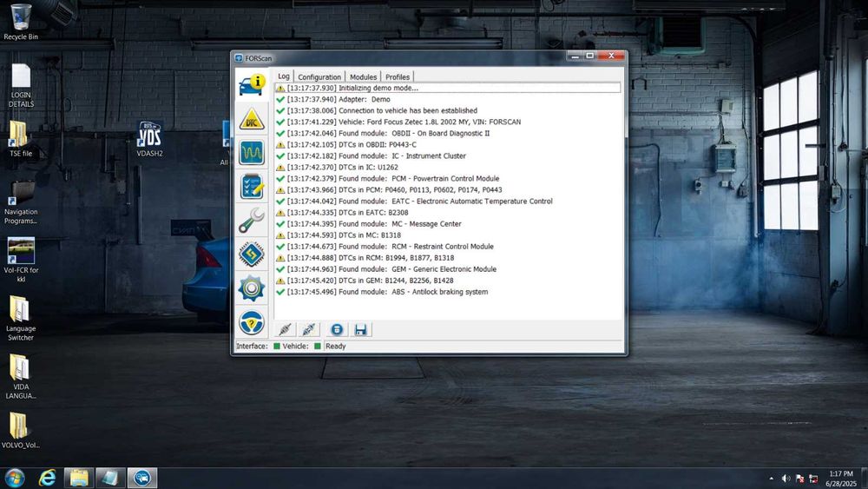This screenshot has width=868, height=489.
Task: Show hidden system tray icons
Action: [771, 479]
